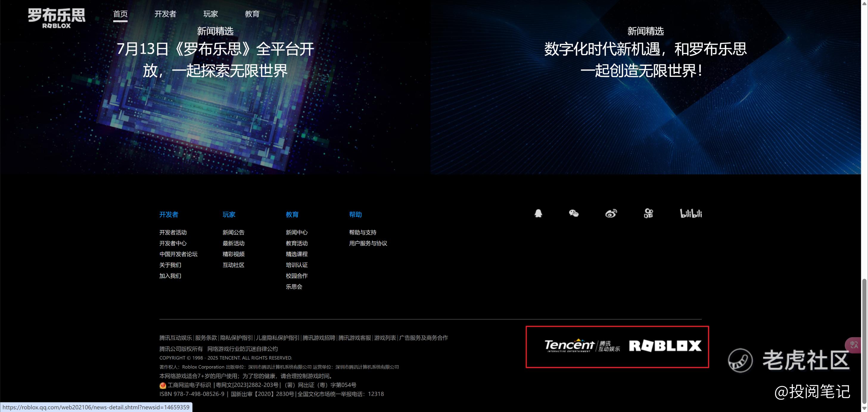Viewport: 868px width, 412px height.
Task: Open the 帮助与支持 link
Action: coord(363,233)
